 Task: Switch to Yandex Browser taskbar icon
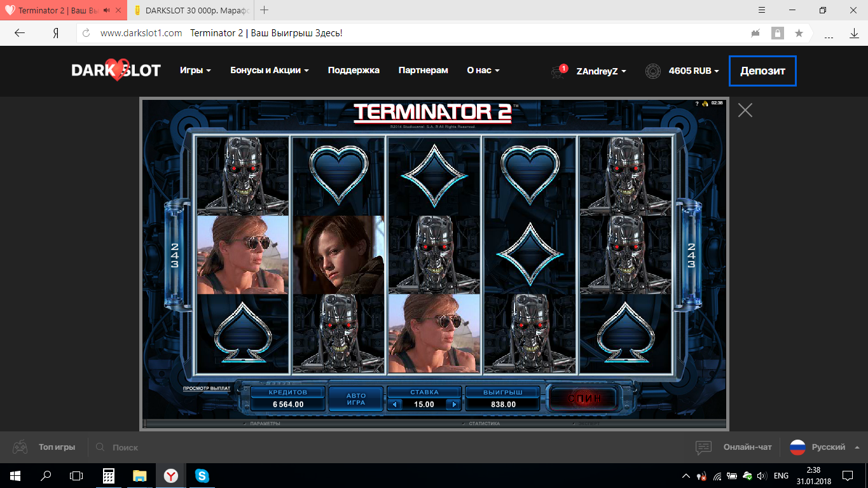click(171, 475)
